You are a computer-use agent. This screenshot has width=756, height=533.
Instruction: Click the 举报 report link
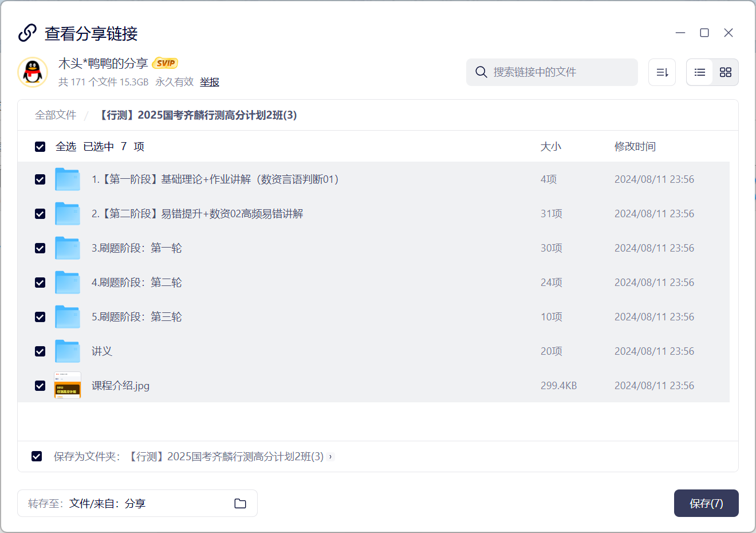click(x=210, y=82)
